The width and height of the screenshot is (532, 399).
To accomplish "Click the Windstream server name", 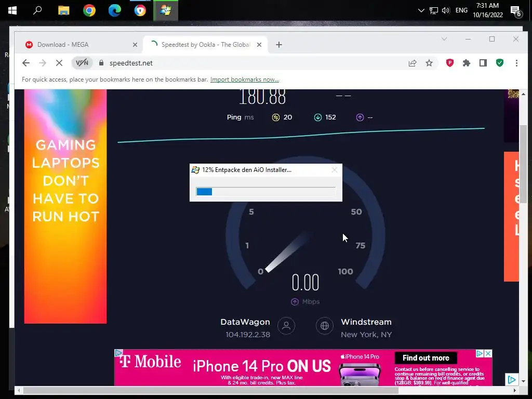I will [366, 322].
